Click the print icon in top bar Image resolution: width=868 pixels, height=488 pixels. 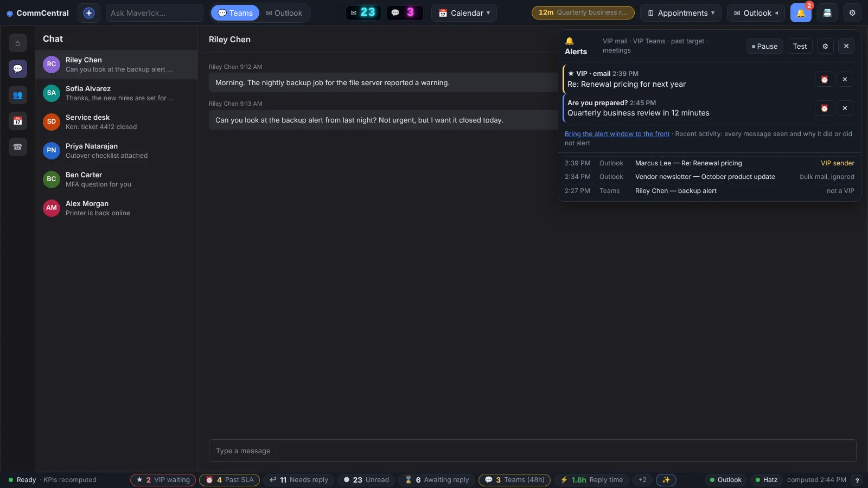tap(827, 13)
